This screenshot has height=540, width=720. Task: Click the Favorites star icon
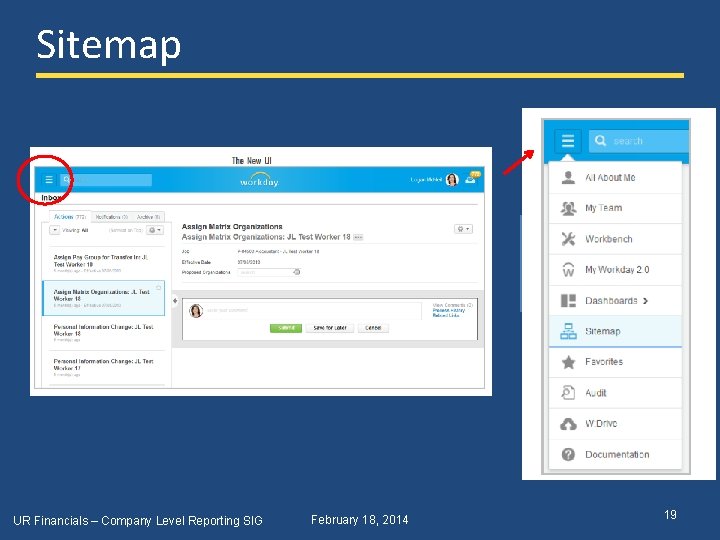(568, 362)
